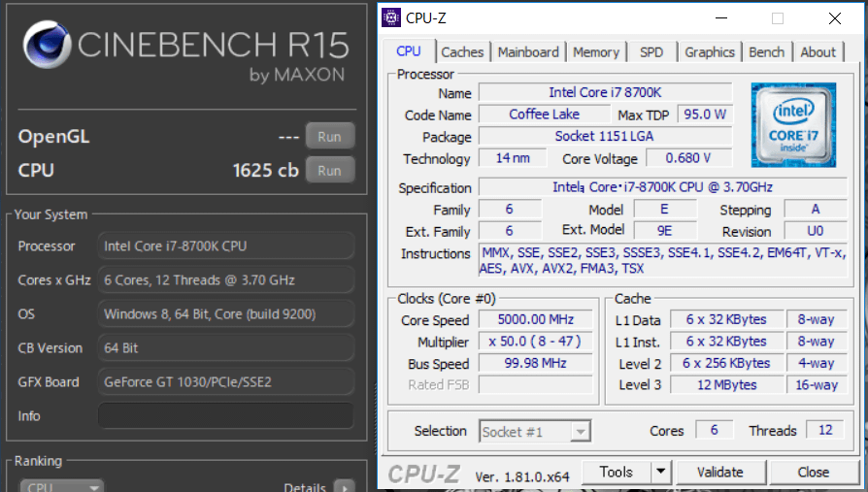The width and height of the screenshot is (868, 492).
Task: Minimize the CPU-Z window
Action: pos(721,18)
